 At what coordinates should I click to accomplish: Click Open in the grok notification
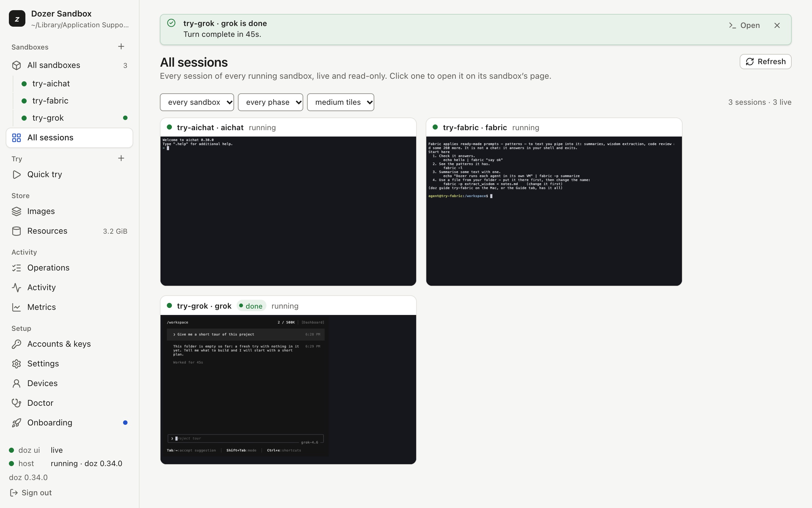coord(744,25)
